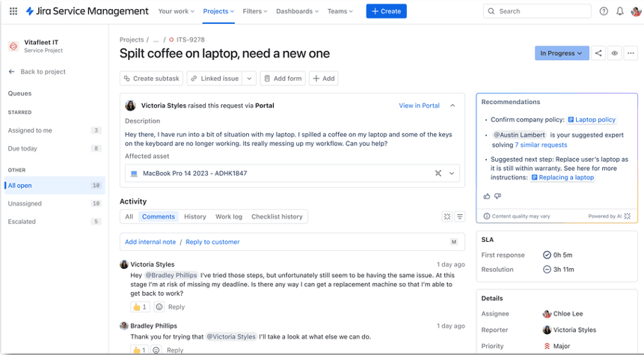Screen dimensions: 644x355
Task: Click the Austin Lambert mention
Action: tap(519, 135)
